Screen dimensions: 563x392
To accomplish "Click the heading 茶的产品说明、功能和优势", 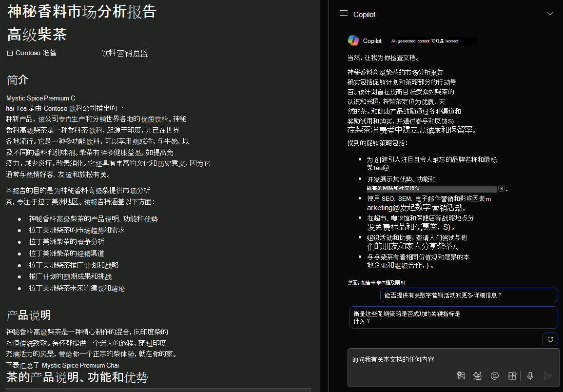I will [77, 377].
